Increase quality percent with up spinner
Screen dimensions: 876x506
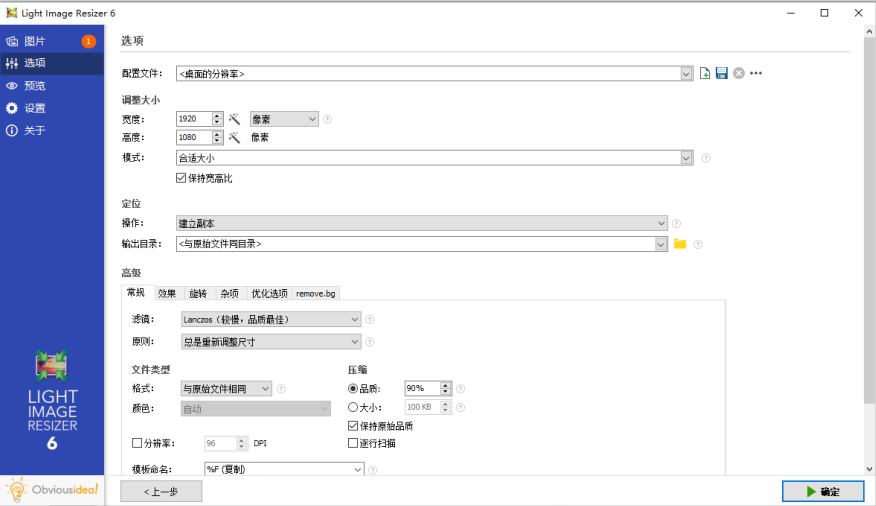pyautogui.click(x=445, y=385)
